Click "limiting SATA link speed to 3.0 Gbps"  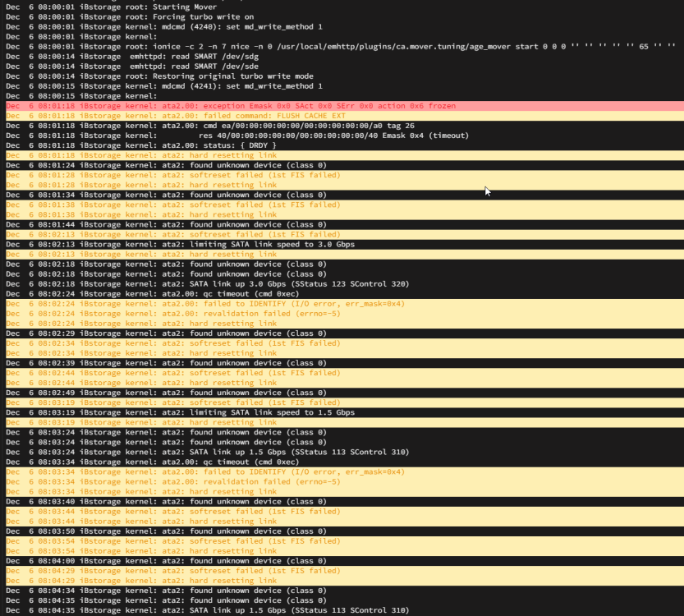[345, 244]
